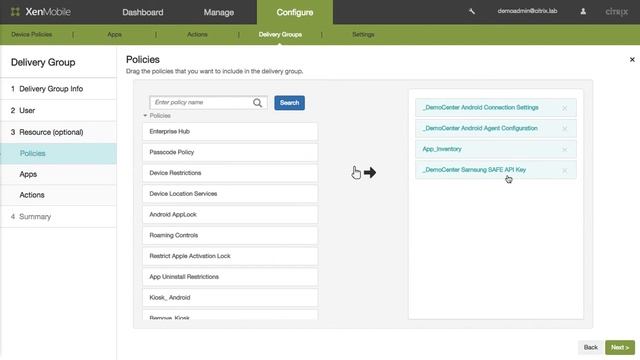Close the Policies dialog with X

coord(632,60)
